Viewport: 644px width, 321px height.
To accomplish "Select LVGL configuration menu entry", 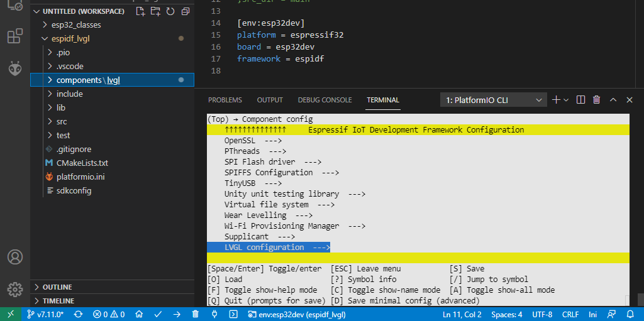I will [x=269, y=247].
